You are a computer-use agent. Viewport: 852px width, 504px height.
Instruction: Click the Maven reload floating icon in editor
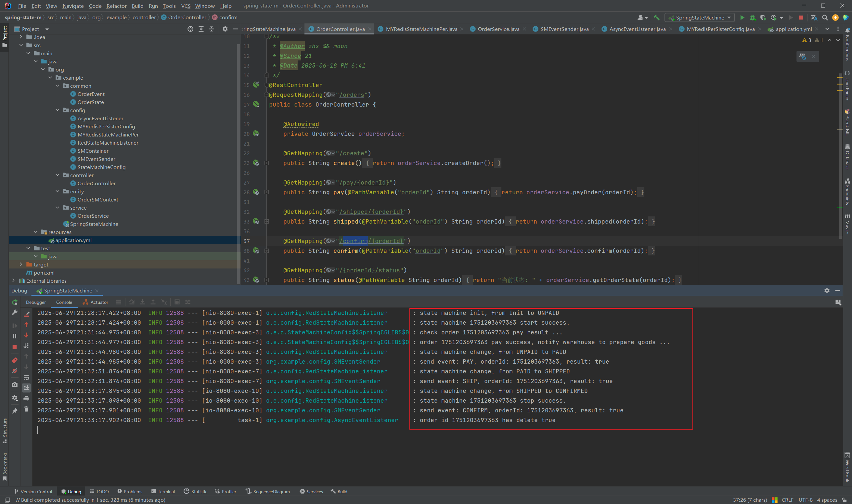pos(803,56)
